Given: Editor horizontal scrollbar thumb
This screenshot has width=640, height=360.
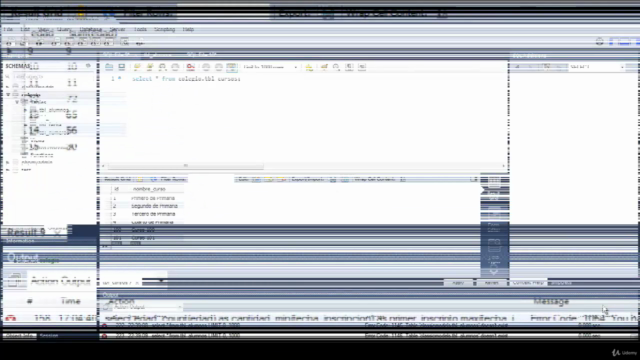Looking at the screenshot, I should 186,166.
